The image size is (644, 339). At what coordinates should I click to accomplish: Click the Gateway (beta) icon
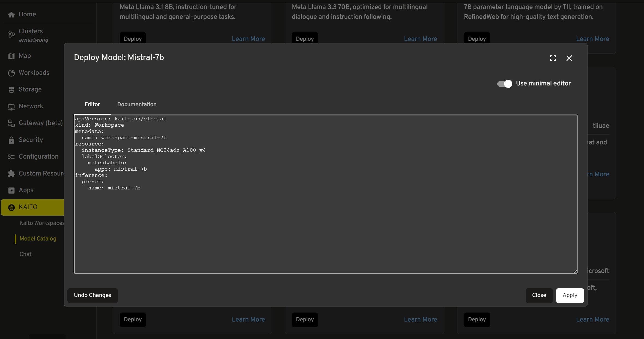click(11, 123)
